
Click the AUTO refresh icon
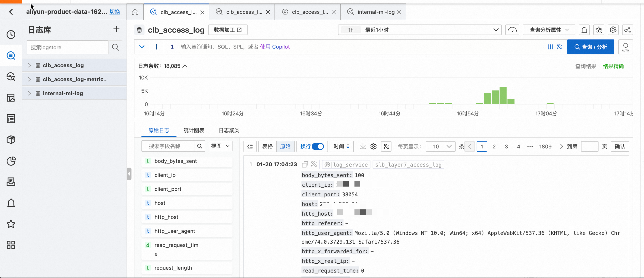(x=625, y=47)
